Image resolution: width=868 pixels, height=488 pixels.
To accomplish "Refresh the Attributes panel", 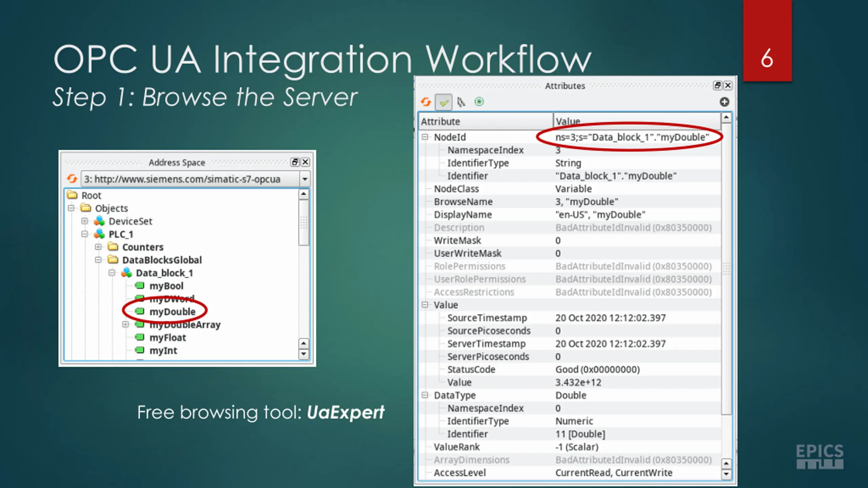I will (x=426, y=102).
